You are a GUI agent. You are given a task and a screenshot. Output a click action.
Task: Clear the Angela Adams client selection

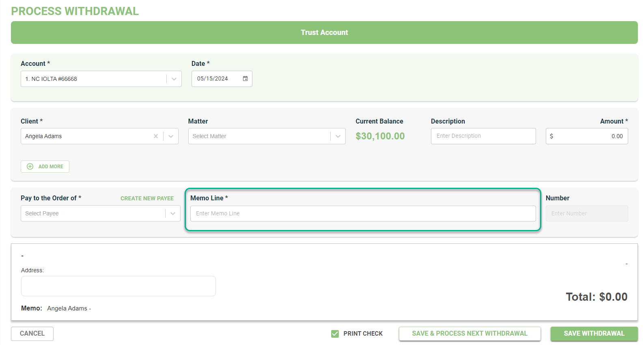tap(156, 136)
